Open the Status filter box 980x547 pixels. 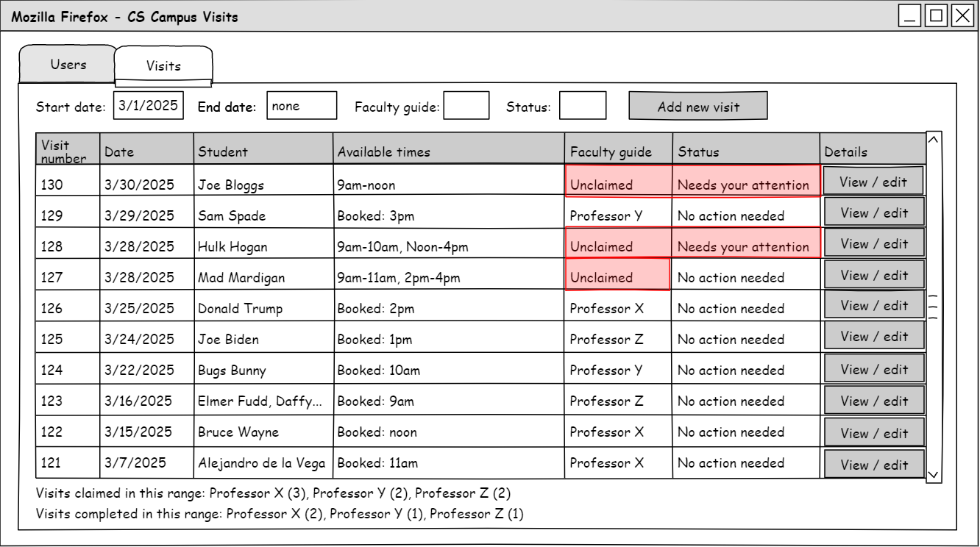coord(583,106)
